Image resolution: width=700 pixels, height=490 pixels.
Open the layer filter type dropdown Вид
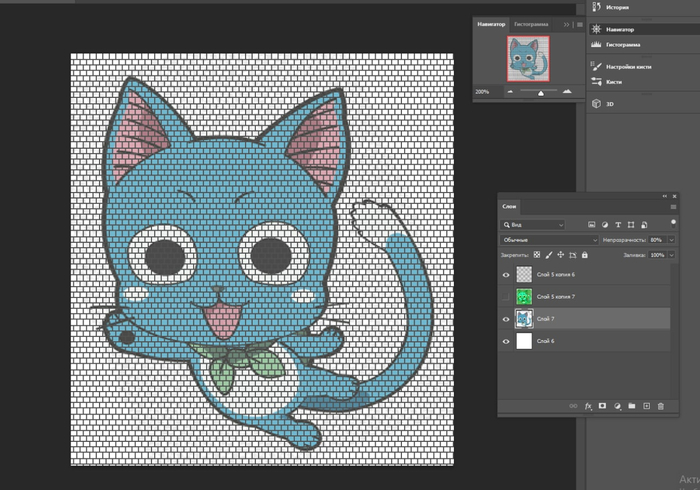pyautogui.click(x=534, y=225)
